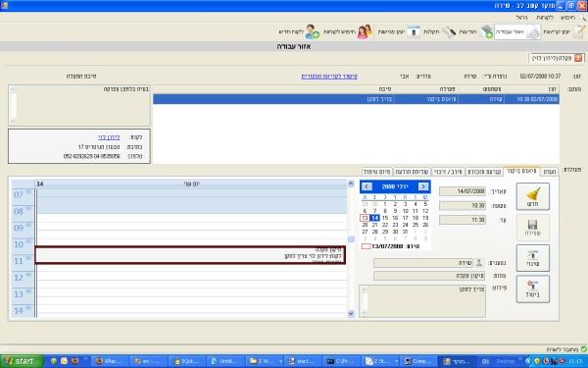Click the magnifier icon in the menu bar
The image size is (588, 368).
(x=582, y=18)
